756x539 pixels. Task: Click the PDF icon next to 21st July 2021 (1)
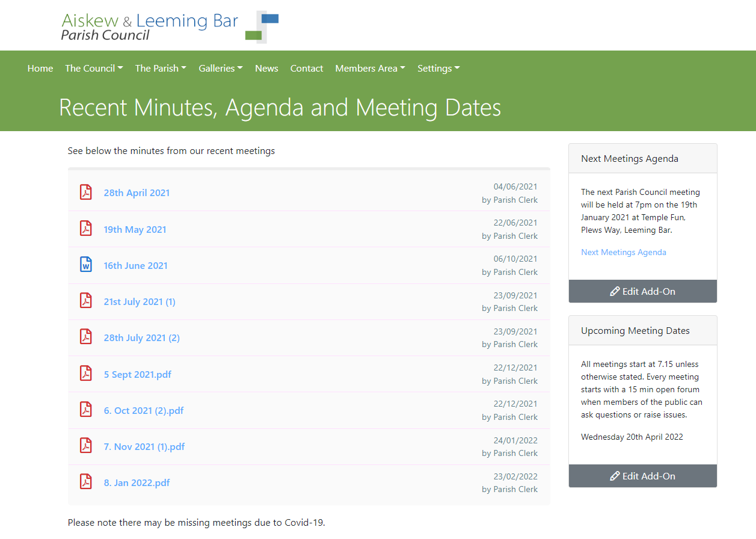[86, 301]
